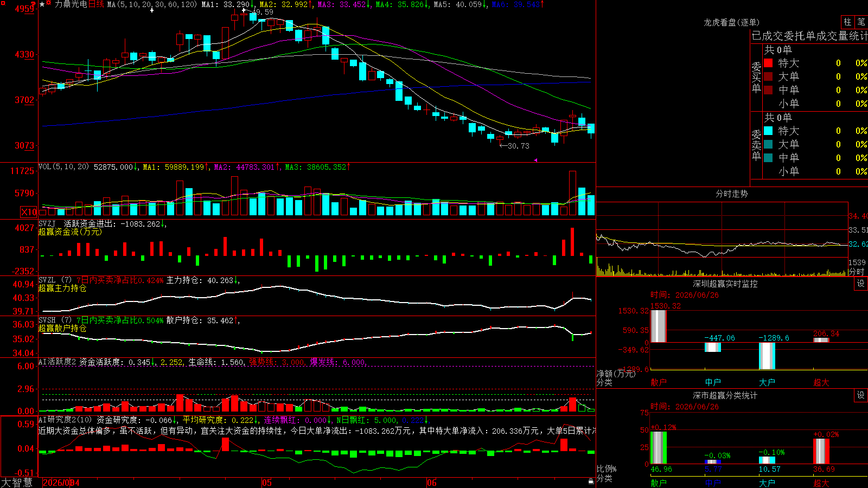Click the 大智慧 logo at the bottom-left
868x488 pixels.
(17, 482)
